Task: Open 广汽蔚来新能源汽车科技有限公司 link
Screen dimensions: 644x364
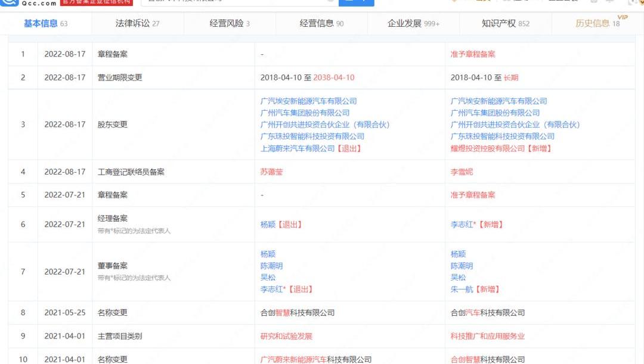Action: [x=315, y=360]
